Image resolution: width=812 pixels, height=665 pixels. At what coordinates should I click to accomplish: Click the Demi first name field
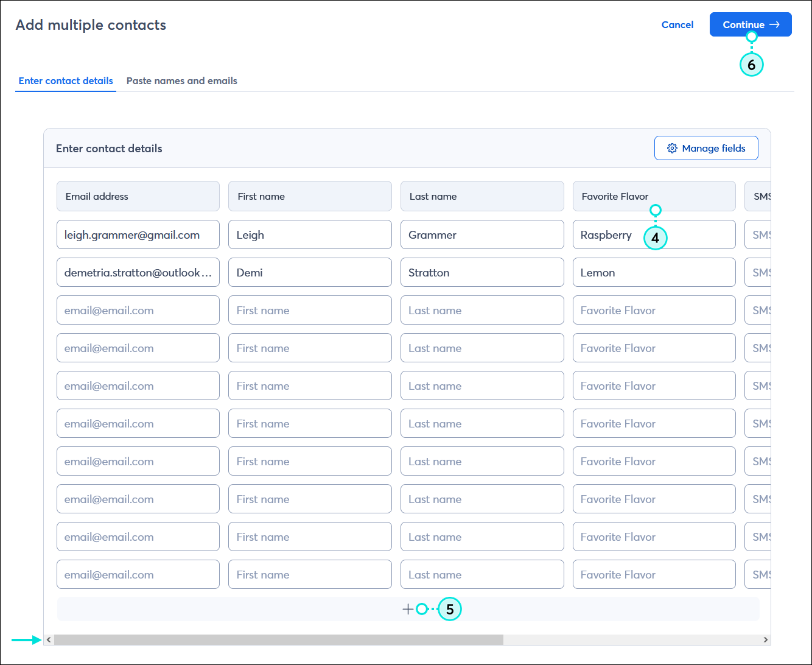coord(310,272)
